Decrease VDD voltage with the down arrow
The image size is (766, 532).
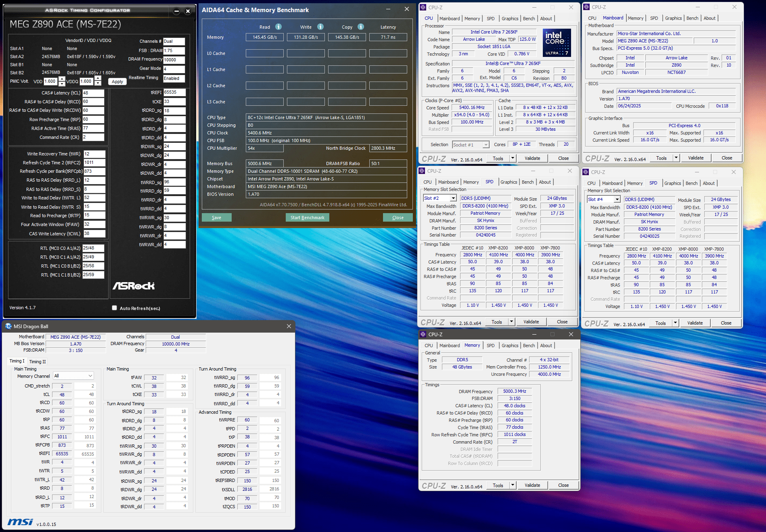point(62,84)
